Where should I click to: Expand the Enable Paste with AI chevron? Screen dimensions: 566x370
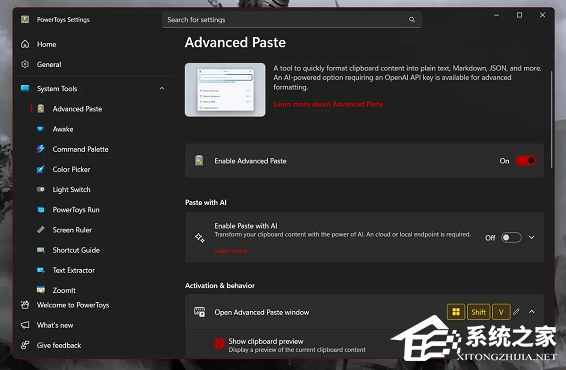[532, 238]
